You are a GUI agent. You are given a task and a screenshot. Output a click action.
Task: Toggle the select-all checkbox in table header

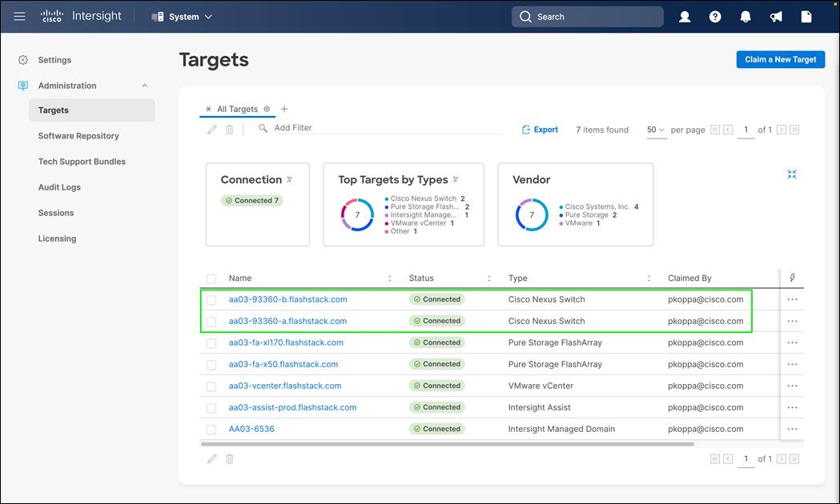[x=211, y=278]
